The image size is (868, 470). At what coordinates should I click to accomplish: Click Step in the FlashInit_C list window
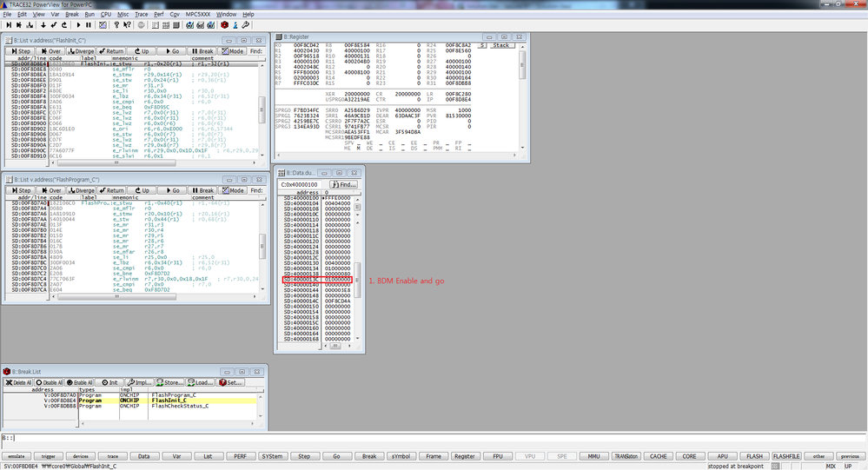[21, 51]
